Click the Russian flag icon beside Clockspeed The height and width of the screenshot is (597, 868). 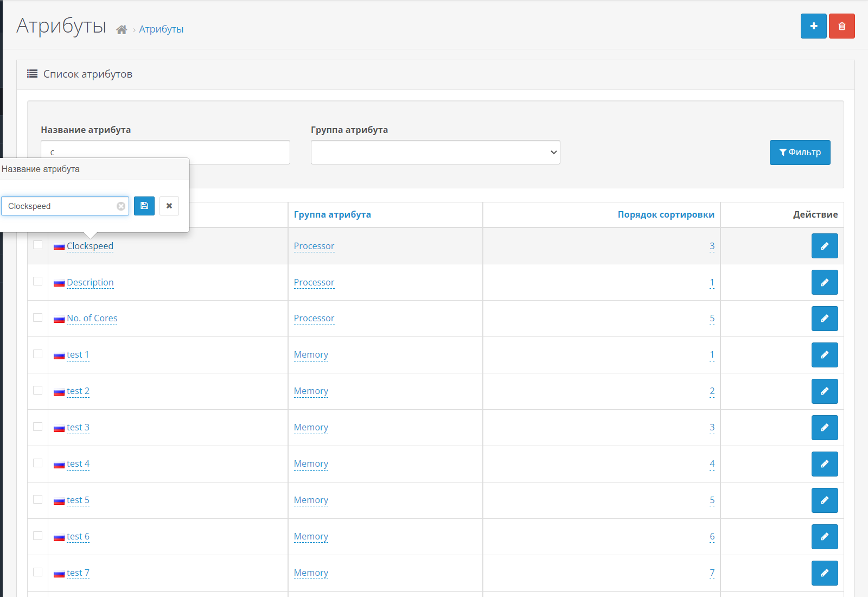59,247
